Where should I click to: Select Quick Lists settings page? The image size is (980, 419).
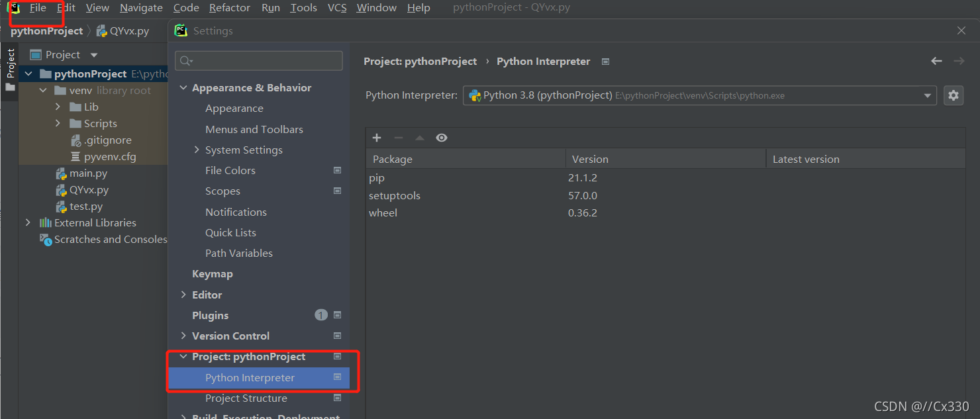pos(230,232)
